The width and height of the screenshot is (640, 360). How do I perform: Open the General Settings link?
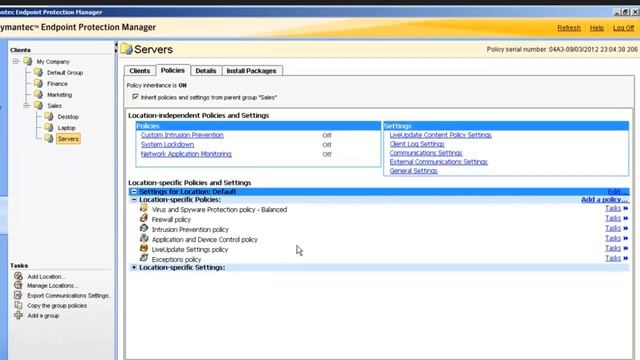(413, 171)
